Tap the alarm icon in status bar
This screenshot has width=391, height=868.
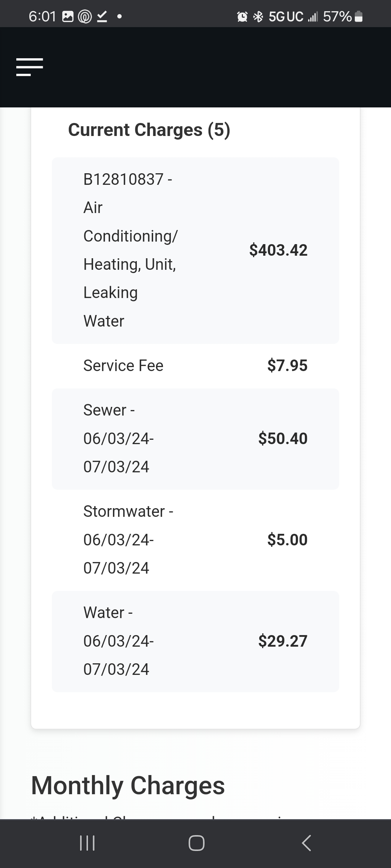tap(242, 17)
